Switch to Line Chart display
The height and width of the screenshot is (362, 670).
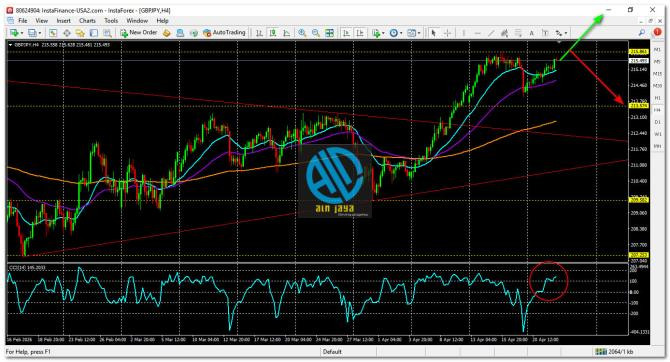coord(286,33)
